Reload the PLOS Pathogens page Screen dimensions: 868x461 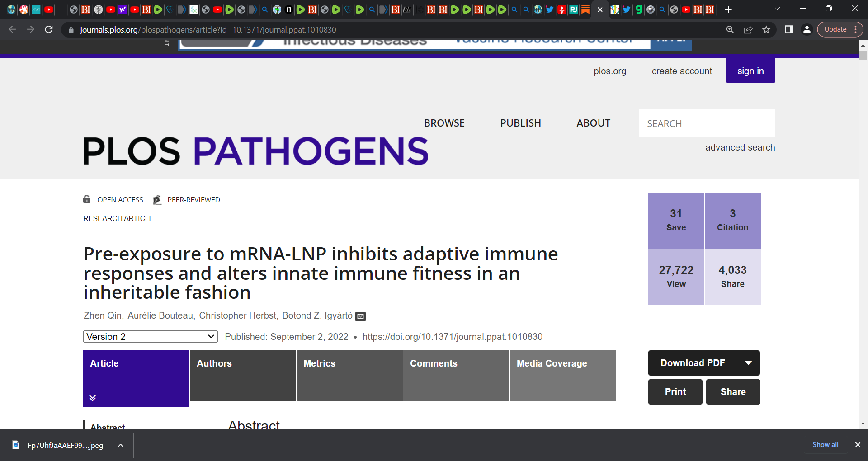pos(49,29)
